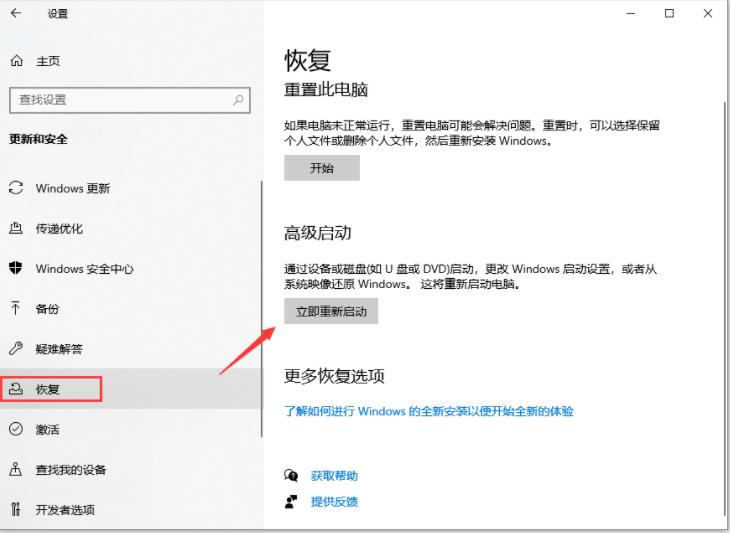Open Windows 更新 settings page
This screenshot has height=533, width=730.
73,188
